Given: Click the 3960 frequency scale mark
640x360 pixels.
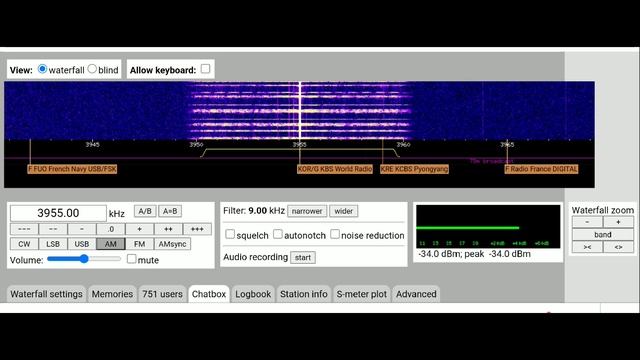Looking at the screenshot, I should click(x=403, y=144).
